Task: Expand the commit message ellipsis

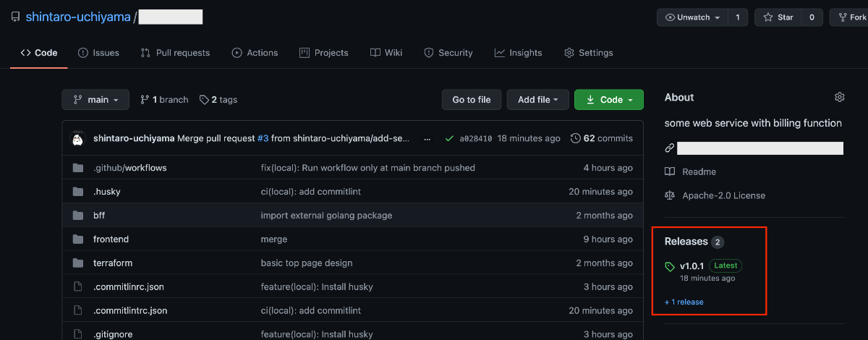Action: point(427,138)
